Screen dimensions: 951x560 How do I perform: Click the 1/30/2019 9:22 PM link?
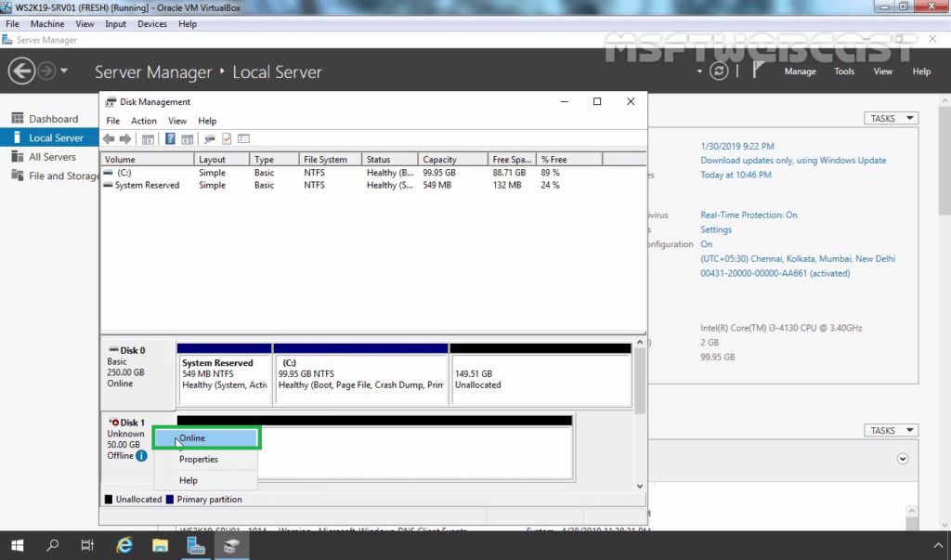click(x=736, y=146)
